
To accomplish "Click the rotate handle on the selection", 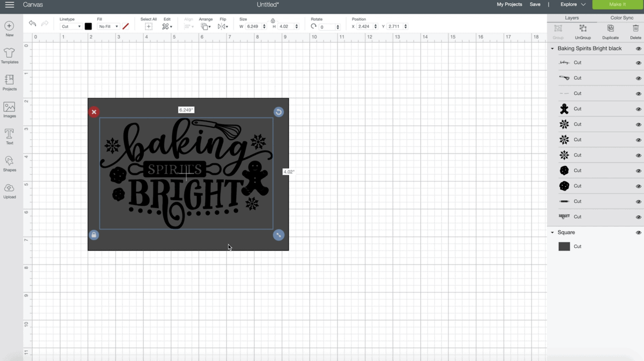I will [x=278, y=112].
